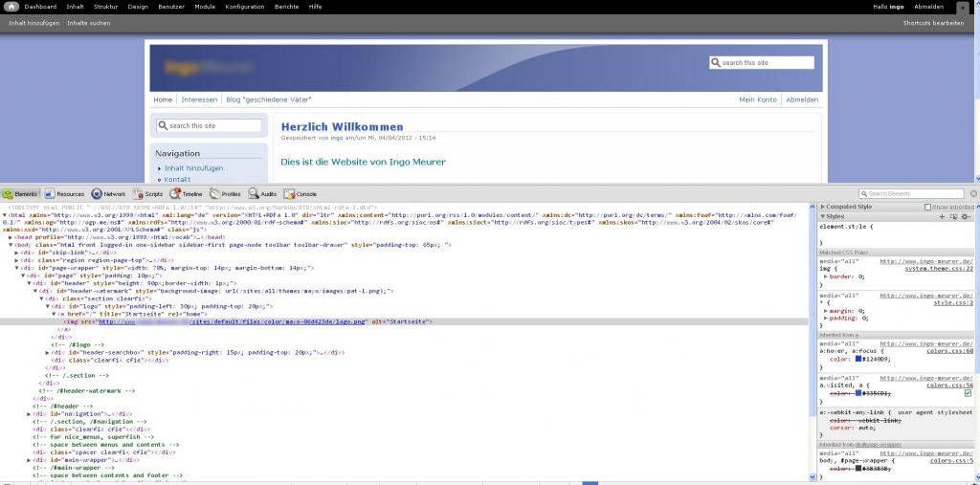Click the blue #1240D9 color swatch

859,359
